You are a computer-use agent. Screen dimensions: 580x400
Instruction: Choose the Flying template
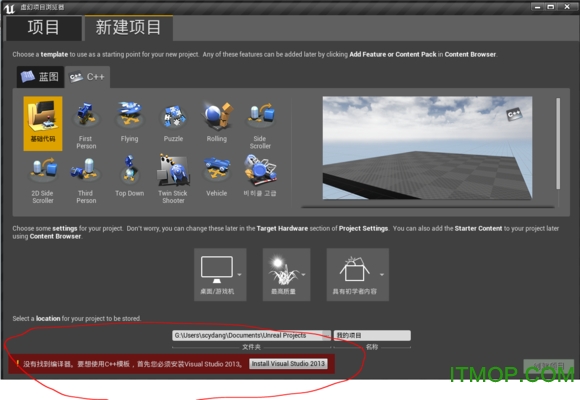(x=129, y=123)
